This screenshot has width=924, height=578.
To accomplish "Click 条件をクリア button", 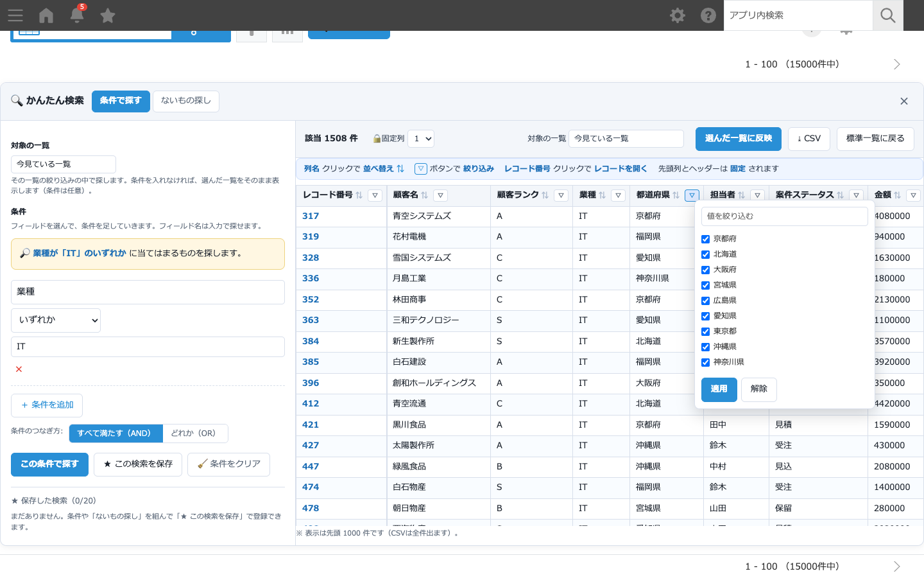I will [x=228, y=464].
